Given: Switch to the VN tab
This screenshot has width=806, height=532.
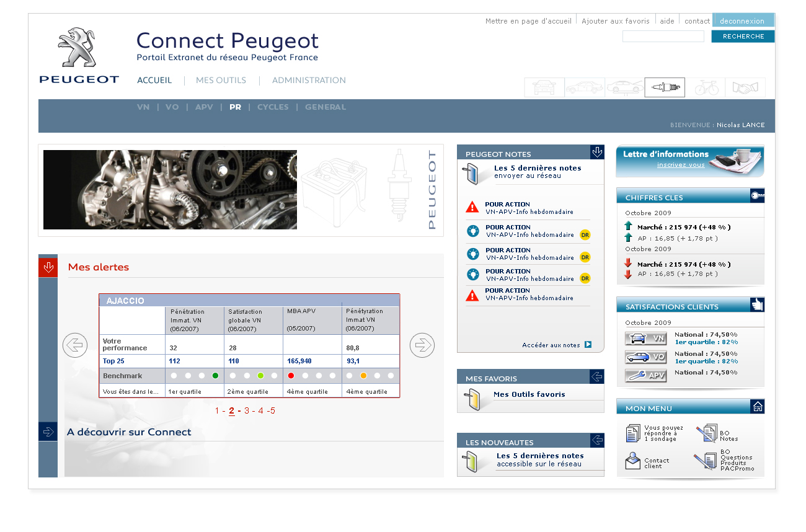Looking at the screenshot, I should 143,107.
